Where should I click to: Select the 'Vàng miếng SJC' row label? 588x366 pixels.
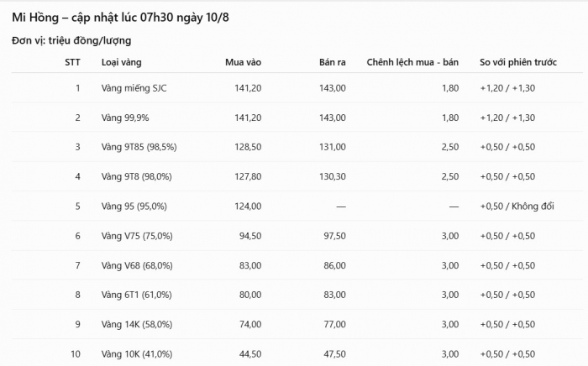click(134, 88)
